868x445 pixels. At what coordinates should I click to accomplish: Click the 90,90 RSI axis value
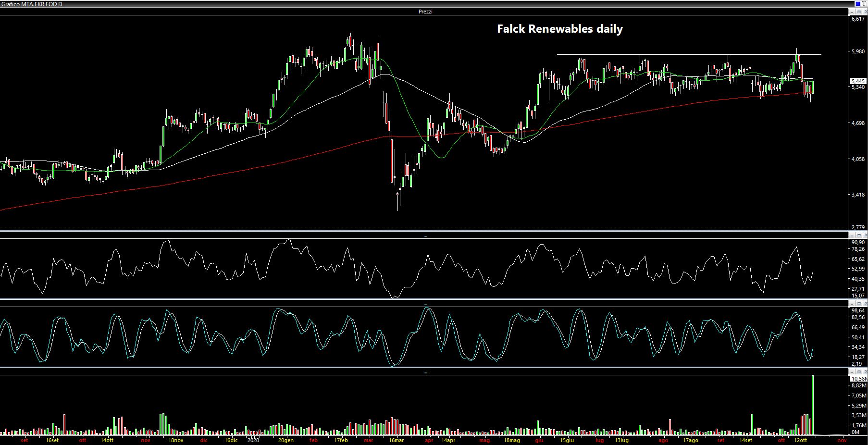coord(857,243)
